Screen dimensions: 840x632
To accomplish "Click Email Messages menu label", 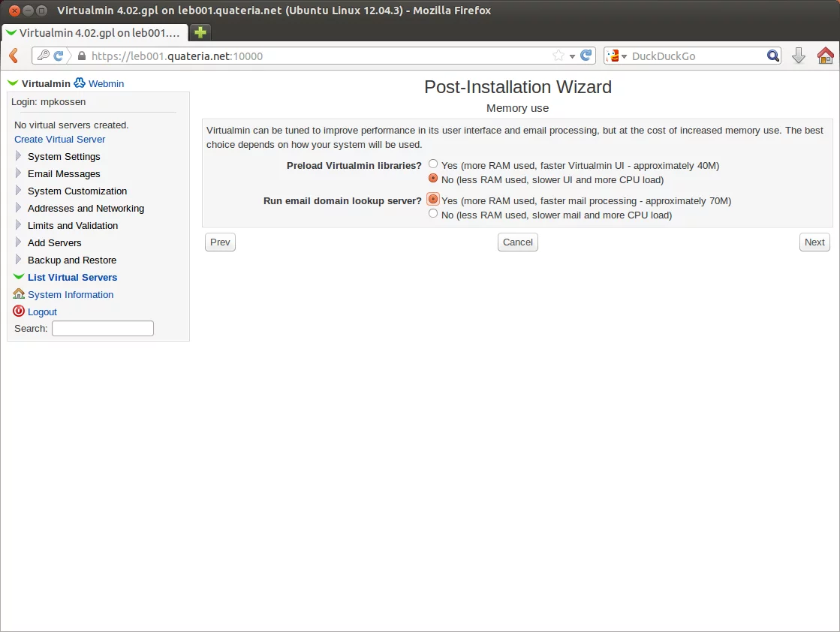I will click(x=64, y=173).
